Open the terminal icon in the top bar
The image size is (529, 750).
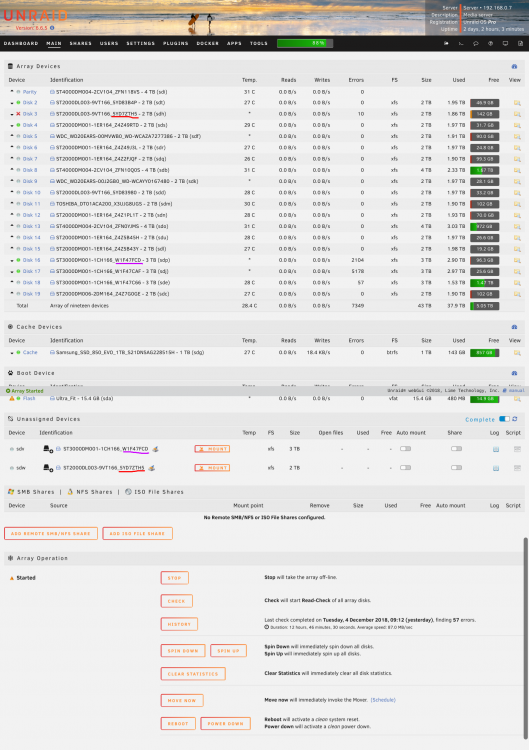[x=461, y=44]
